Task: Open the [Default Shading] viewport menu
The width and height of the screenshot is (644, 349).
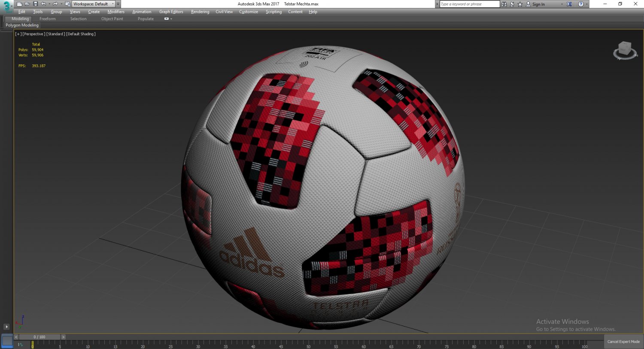Action: (x=81, y=34)
